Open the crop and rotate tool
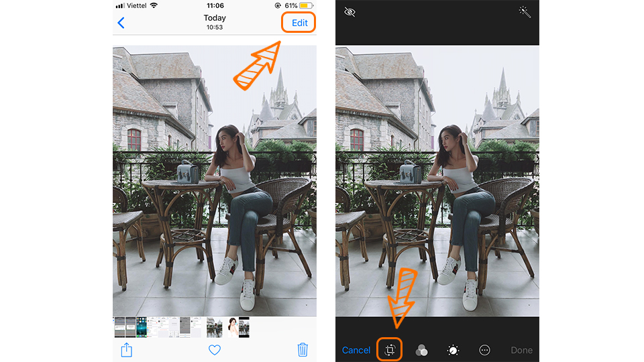 point(389,350)
